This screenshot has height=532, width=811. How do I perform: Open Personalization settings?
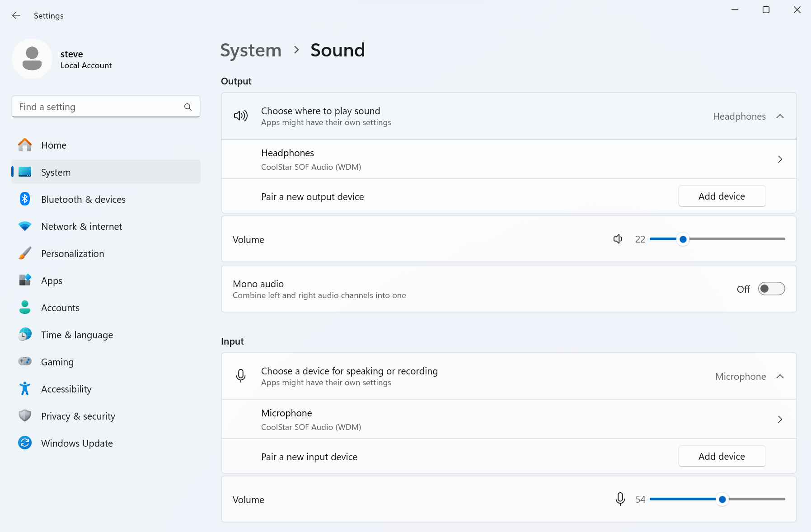pos(106,253)
